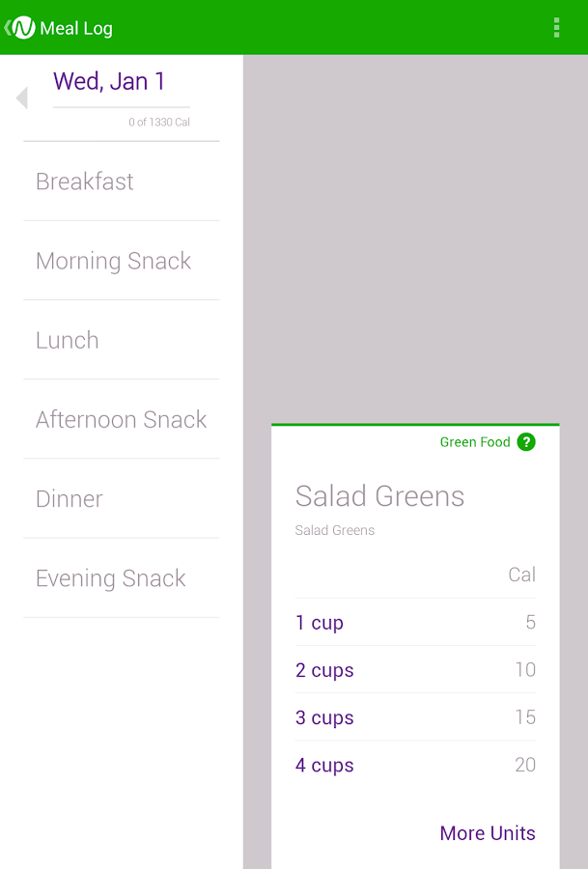Tap the 0 of 1330 Cal summary
Screen dimensions: 588x869
[x=159, y=123]
